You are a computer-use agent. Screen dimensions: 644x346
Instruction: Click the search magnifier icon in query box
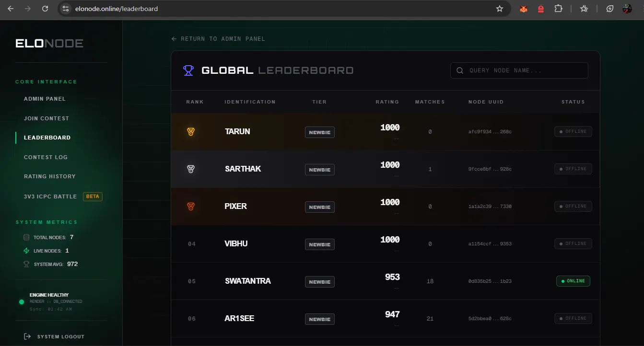pos(460,70)
